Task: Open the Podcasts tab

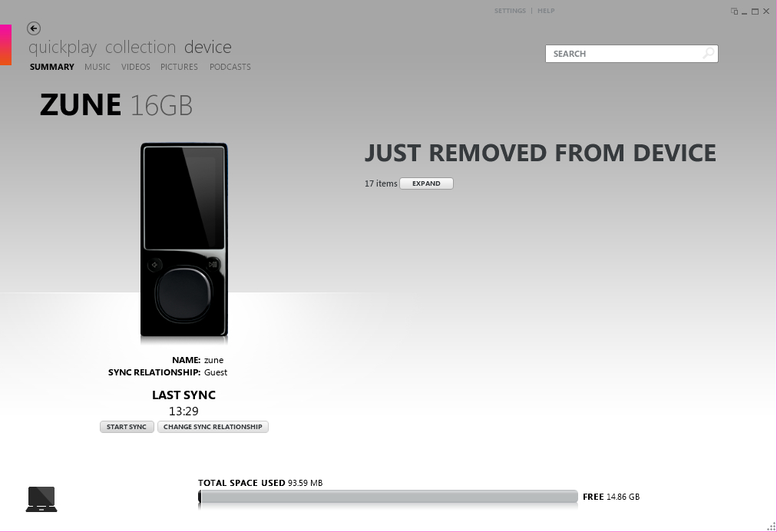Action: click(230, 67)
